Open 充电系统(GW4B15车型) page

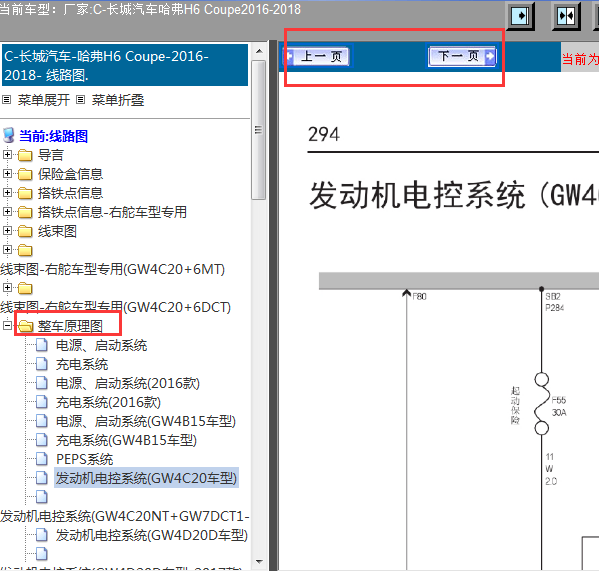pyautogui.click(x=126, y=440)
